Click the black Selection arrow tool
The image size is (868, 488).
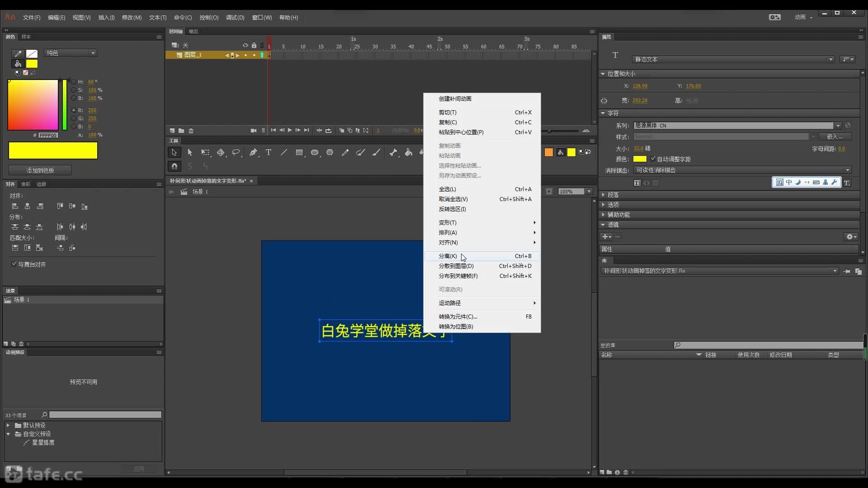174,153
